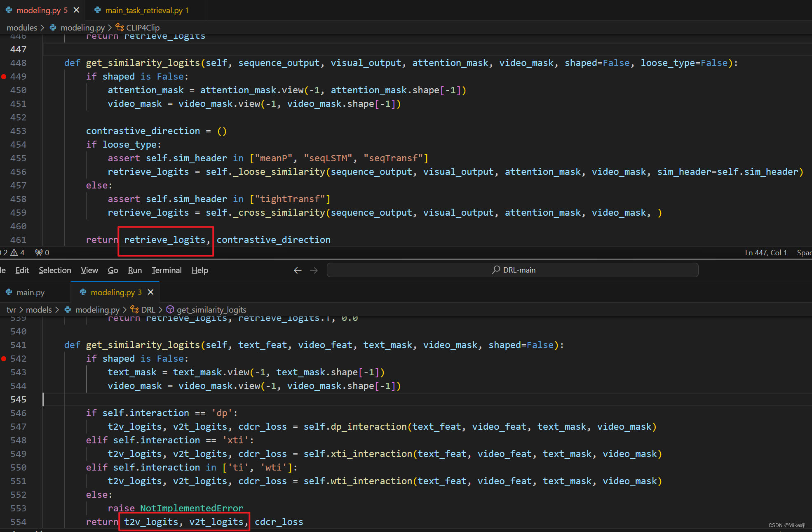Click get_similarity_logits method breadcrumb
The height and width of the screenshot is (532, 812).
[x=211, y=310]
